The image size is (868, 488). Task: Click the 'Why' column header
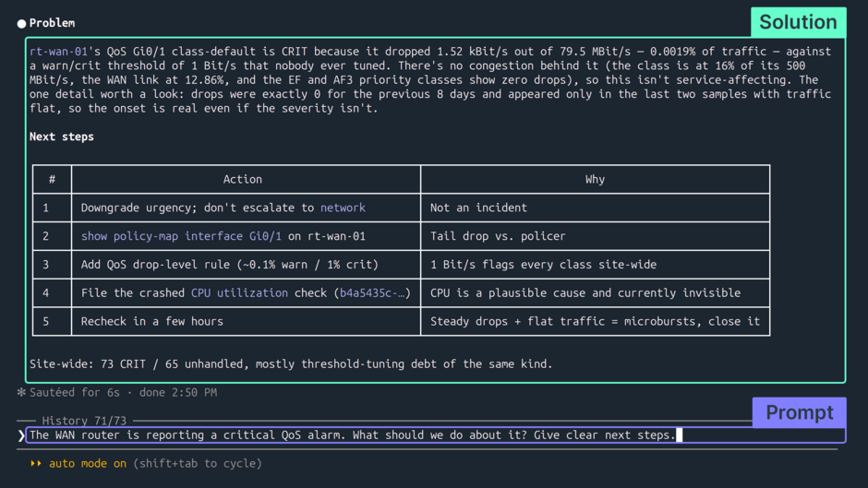595,179
